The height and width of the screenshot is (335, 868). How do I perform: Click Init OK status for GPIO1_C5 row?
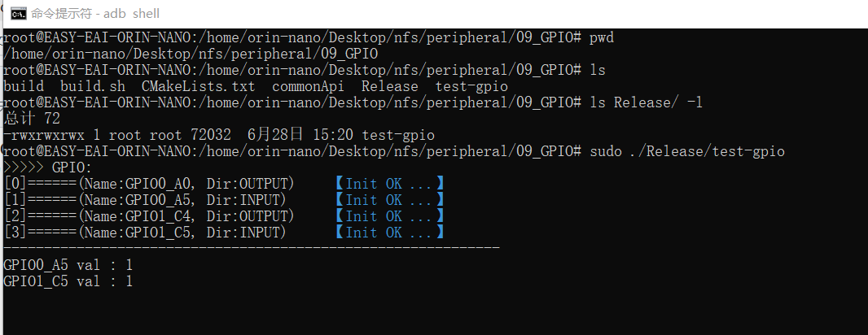[x=390, y=233]
